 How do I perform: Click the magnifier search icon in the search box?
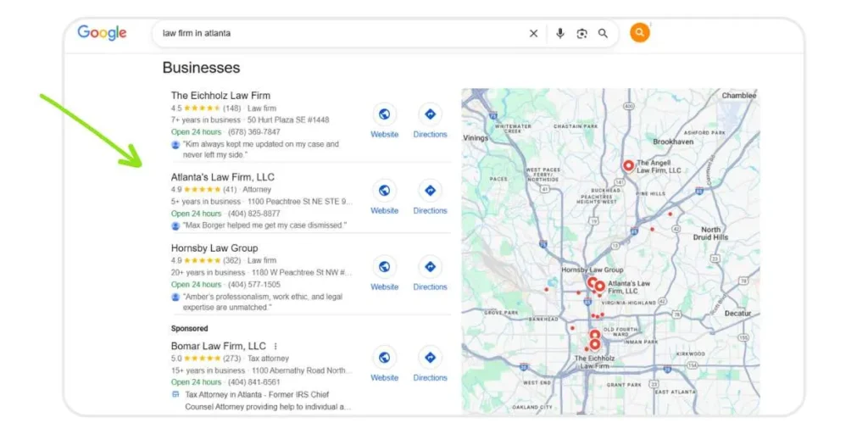(603, 34)
